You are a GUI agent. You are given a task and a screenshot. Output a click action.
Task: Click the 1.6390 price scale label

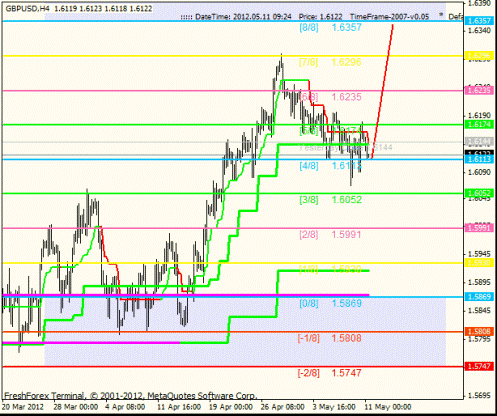pos(479,3)
